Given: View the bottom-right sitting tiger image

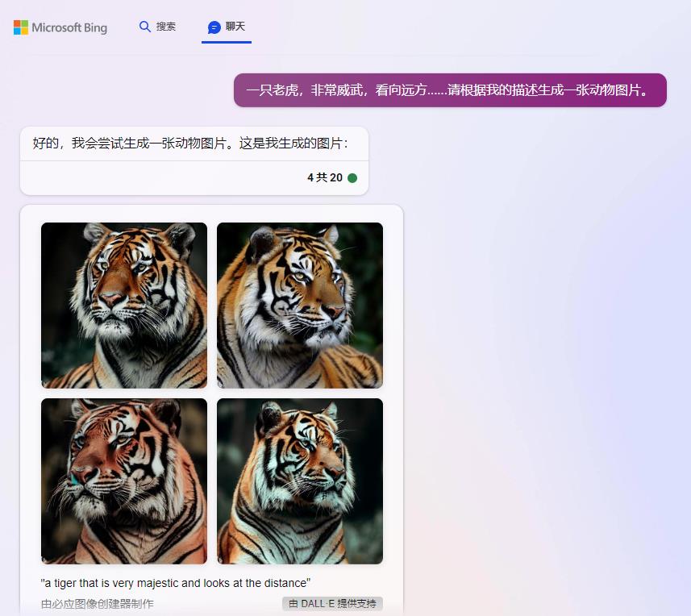Looking at the screenshot, I should click(x=300, y=481).
